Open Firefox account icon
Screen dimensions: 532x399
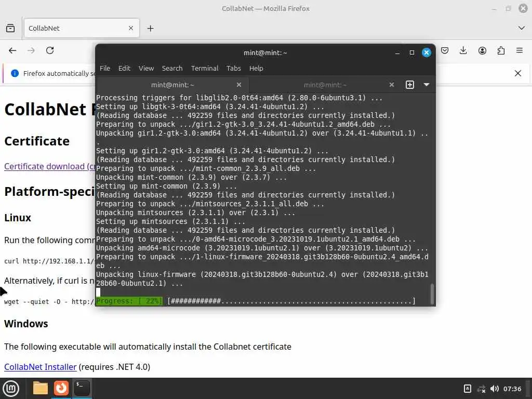(482, 50)
